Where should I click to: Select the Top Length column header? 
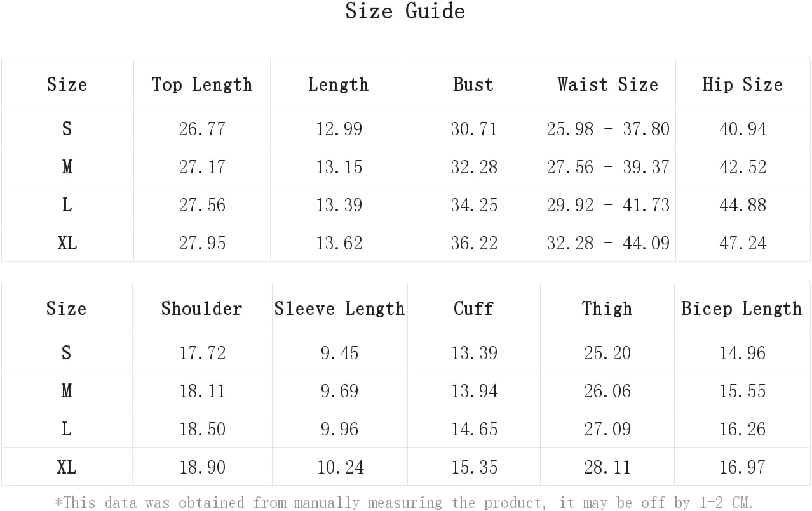tap(202, 84)
